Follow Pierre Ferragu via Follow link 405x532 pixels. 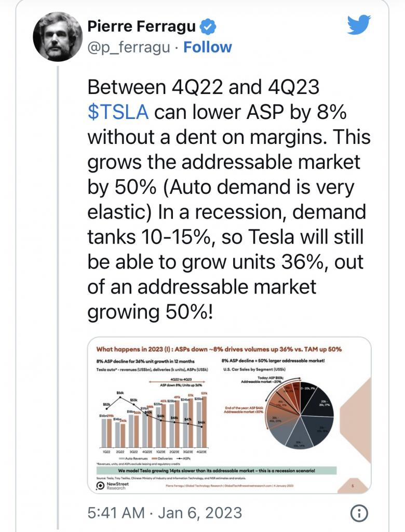pyautogui.click(x=208, y=47)
